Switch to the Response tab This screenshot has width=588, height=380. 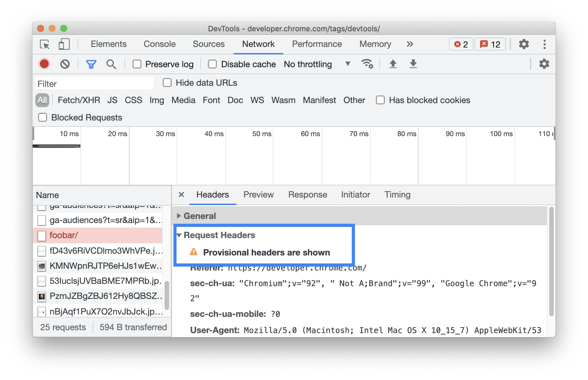[308, 194]
